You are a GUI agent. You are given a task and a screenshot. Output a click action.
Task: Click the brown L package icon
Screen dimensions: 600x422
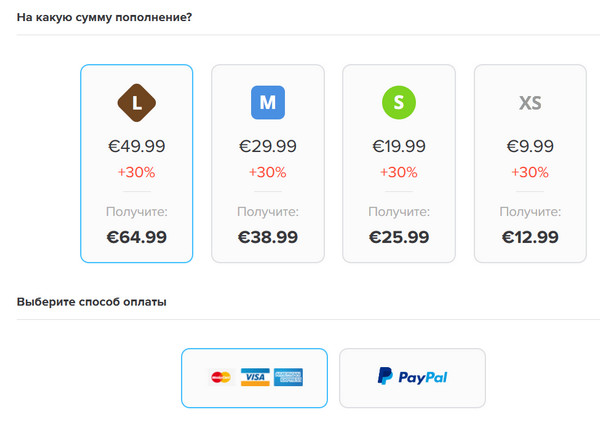(x=137, y=102)
